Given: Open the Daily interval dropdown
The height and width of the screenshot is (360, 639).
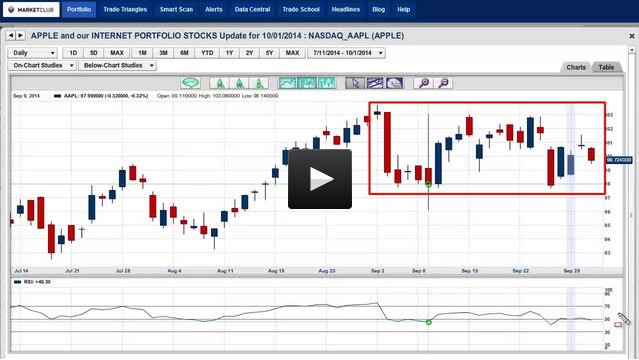Looking at the screenshot, I should click(33, 53).
